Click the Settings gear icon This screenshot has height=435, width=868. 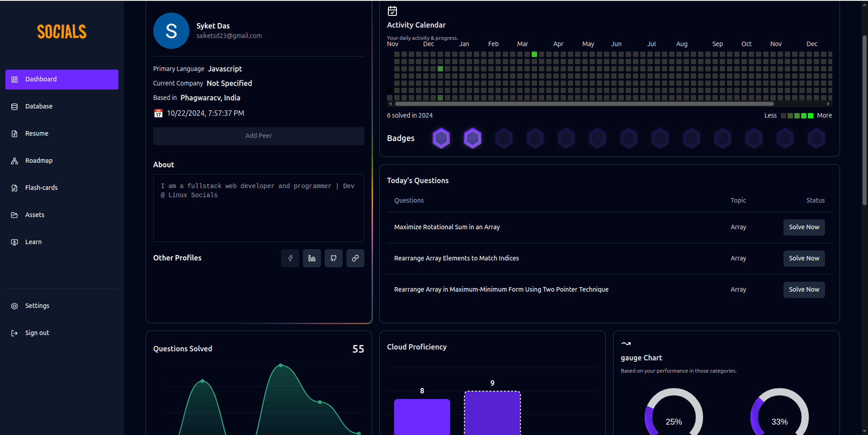point(14,306)
